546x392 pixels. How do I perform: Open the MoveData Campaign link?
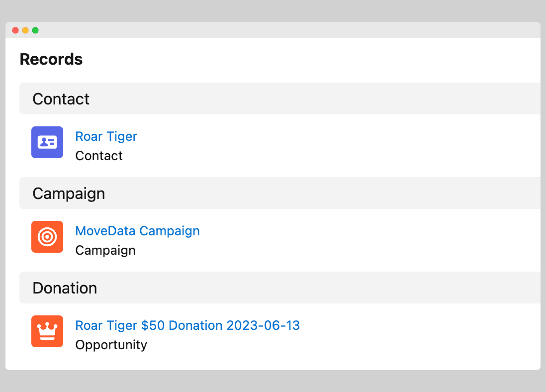point(137,231)
